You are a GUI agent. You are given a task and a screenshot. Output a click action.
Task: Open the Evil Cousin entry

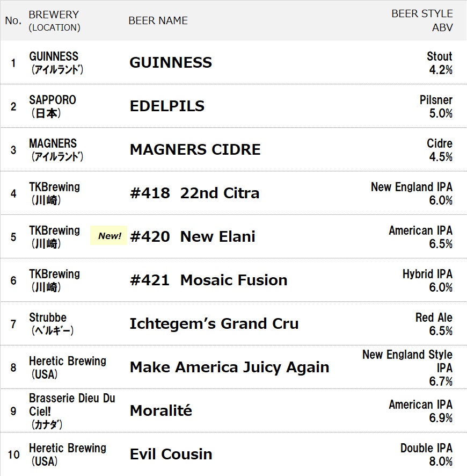click(171, 454)
